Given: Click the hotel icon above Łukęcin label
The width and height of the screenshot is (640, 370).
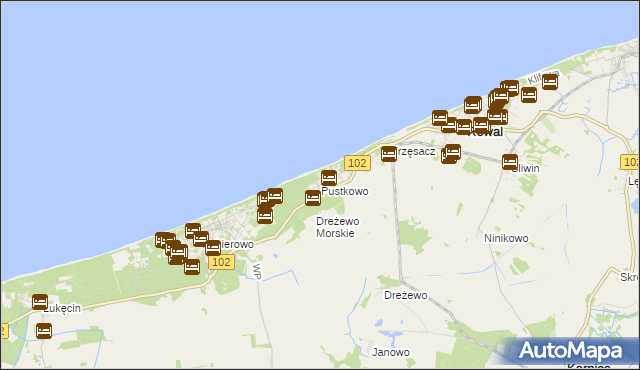Looking at the screenshot, I should pyautogui.click(x=40, y=302).
